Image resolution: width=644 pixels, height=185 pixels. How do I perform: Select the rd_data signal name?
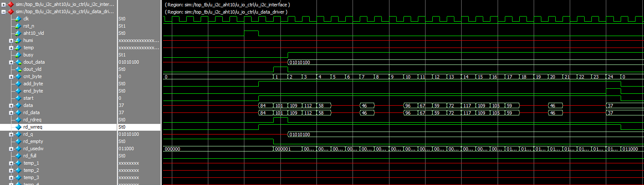pyautogui.click(x=31, y=112)
